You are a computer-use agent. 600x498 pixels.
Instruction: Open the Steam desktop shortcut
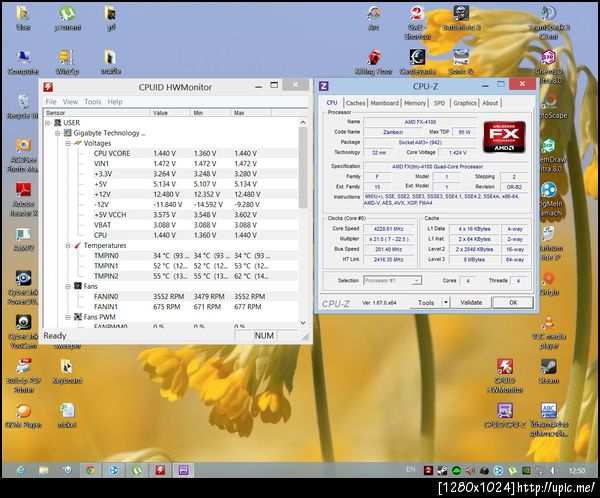point(548,367)
